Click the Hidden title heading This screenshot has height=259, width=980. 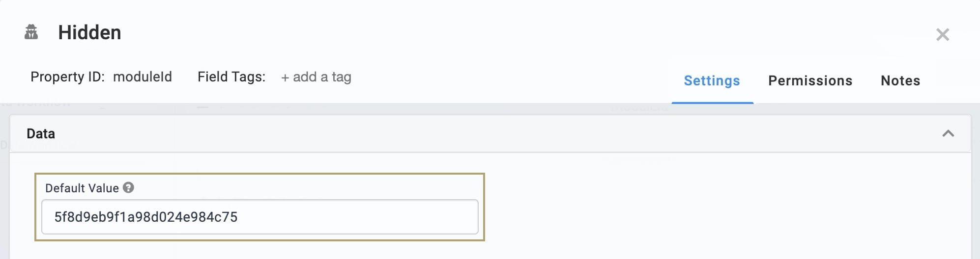[89, 32]
